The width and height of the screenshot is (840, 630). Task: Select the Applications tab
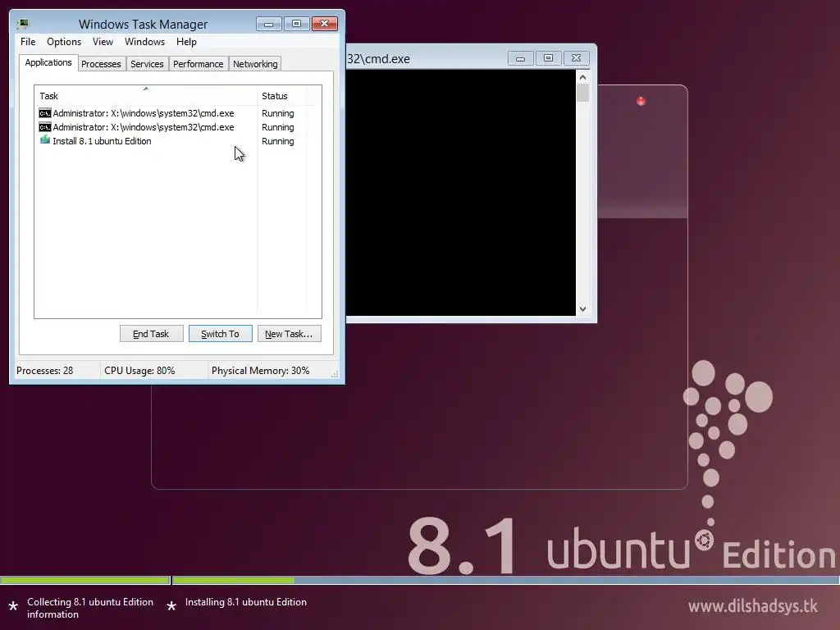pyautogui.click(x=48, y=62)
